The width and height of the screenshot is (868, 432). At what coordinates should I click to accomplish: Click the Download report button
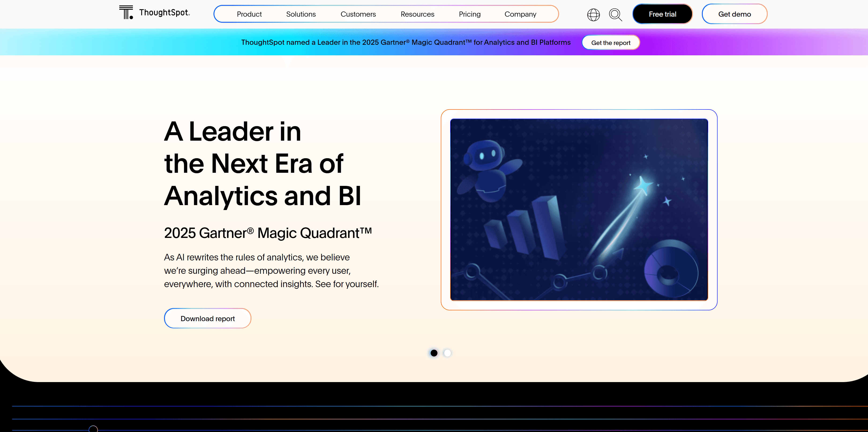pos(208,319)
